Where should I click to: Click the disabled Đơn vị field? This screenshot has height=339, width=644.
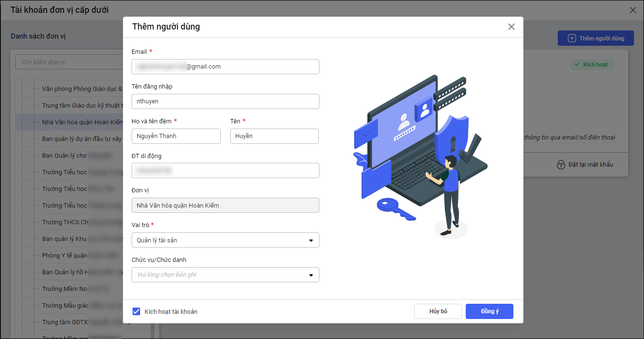tap(225, 205)
